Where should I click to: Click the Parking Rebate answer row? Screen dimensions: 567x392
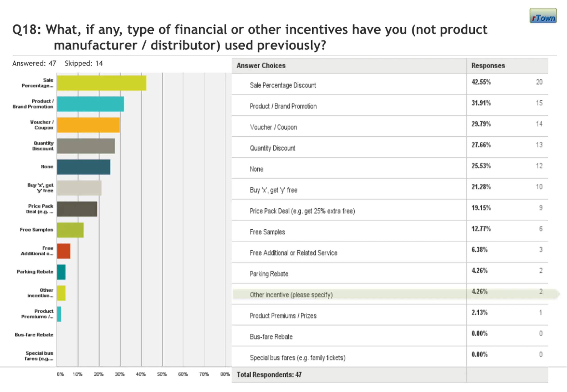click(269, 274)
